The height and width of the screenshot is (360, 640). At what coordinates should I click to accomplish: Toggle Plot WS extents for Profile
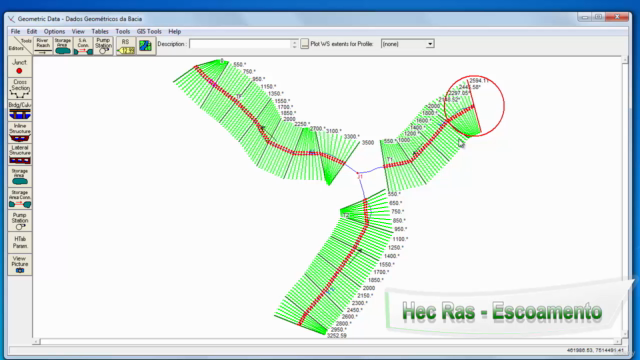click(x=304, y=44)
